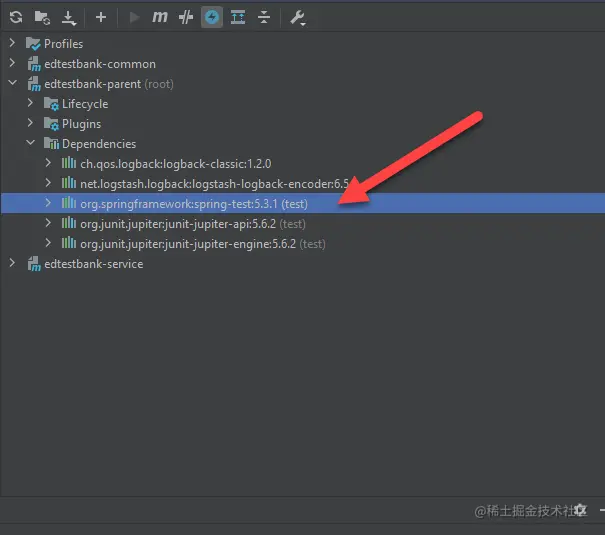
Task: Collapse the Dependencies folder
Action: click(30, 143)
